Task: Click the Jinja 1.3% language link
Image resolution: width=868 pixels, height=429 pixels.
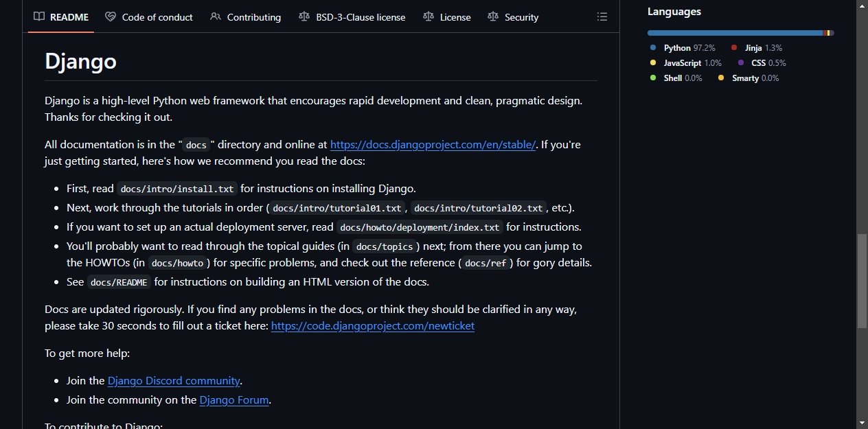Action: click(x=757, y=48)
